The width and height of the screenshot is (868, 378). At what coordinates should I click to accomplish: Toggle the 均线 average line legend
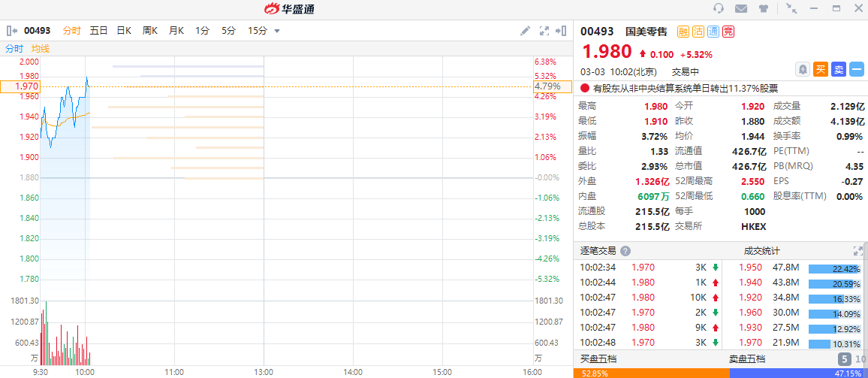pos(41,48)
